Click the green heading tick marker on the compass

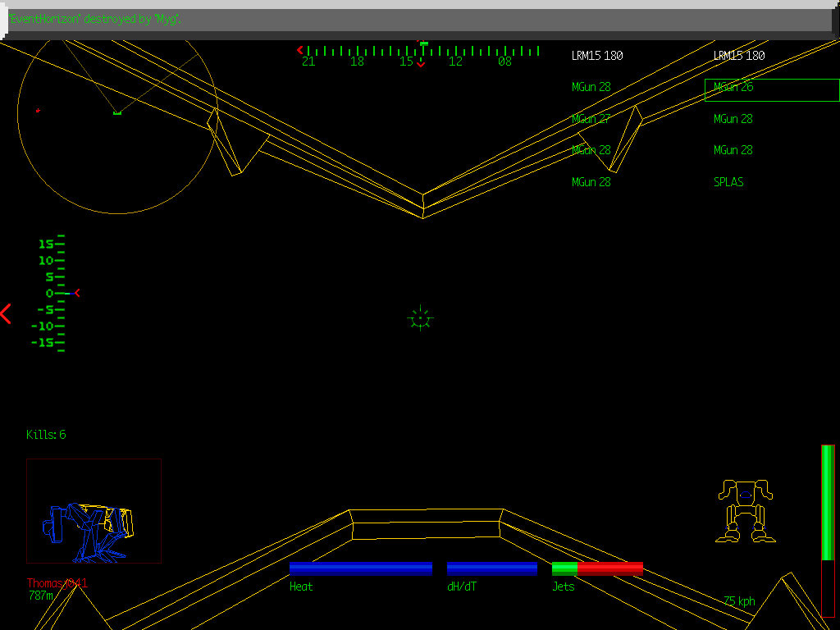[423, 45]
